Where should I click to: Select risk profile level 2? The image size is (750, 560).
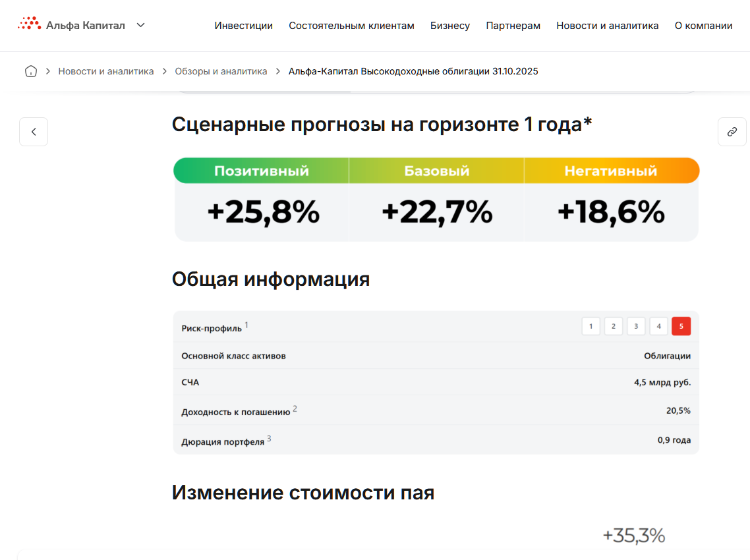[613, 326]
